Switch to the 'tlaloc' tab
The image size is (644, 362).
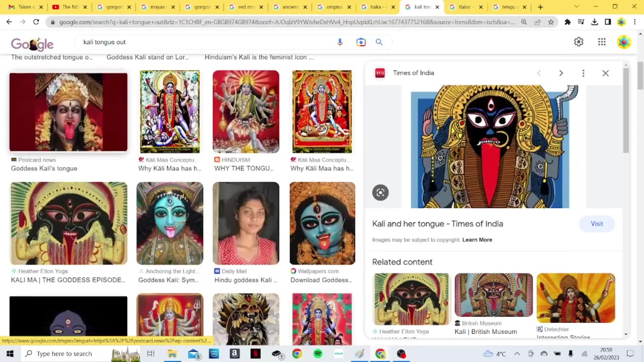(465, 7)
